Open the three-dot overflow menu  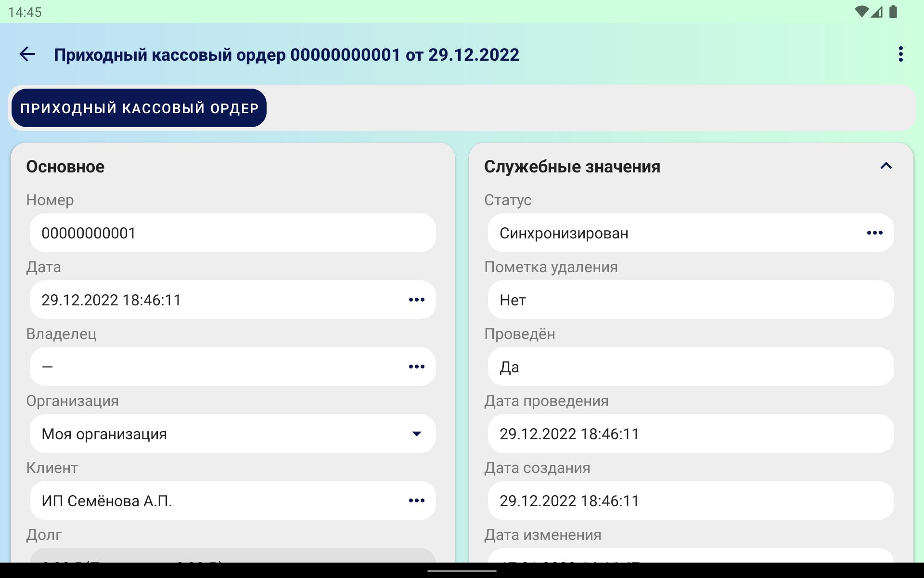[x=900, y=54]
